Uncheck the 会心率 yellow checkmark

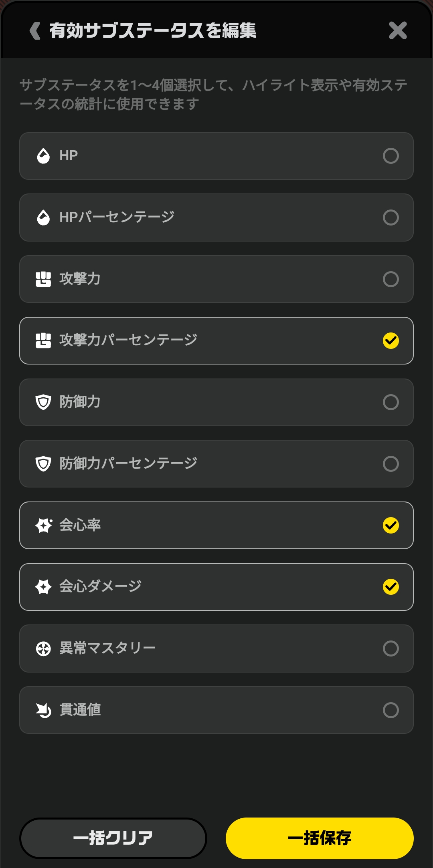391,525
